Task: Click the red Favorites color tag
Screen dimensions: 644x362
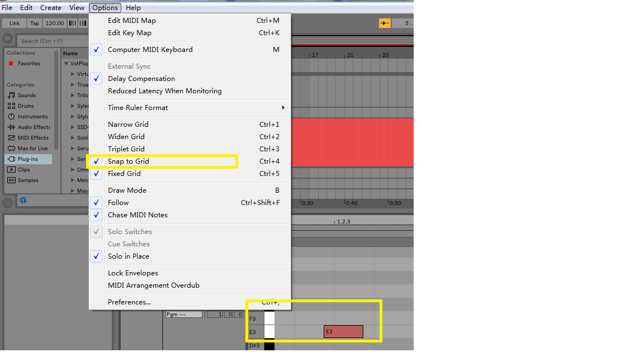Action: 11,64
